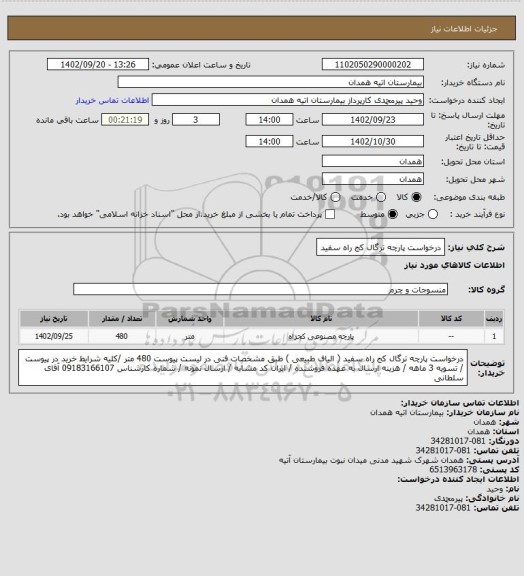
Task: Click the تاریخ نیاز column header
Action: point(54,318)
